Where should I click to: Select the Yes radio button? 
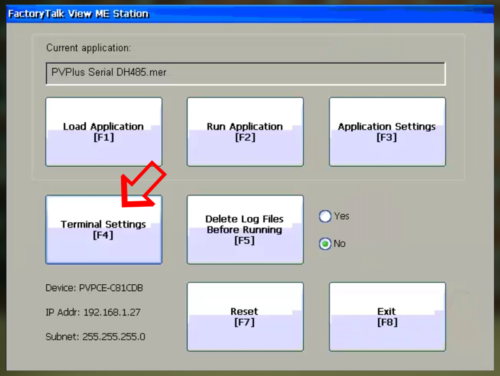(x=325, y=216)
